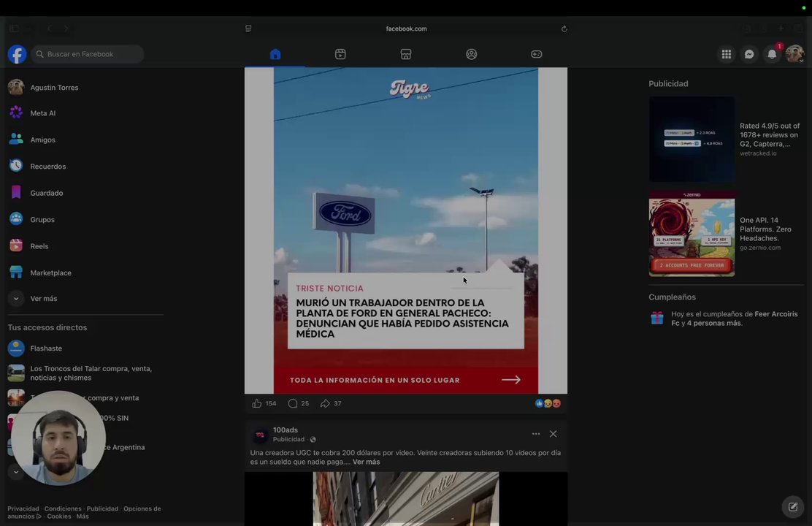Open the Marketplace tab in top navigation

[x=406, y=54]
